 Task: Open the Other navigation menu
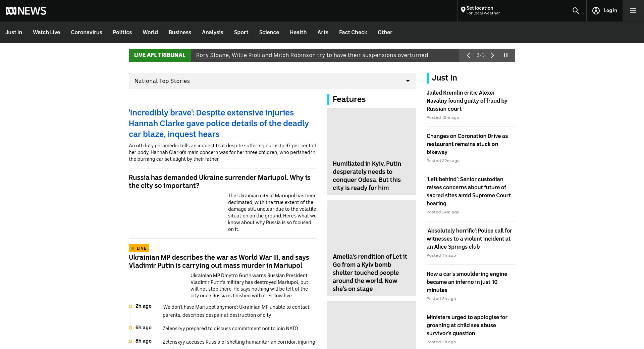click(385, 33)
